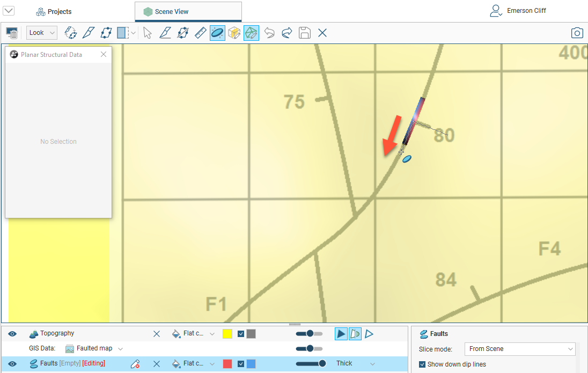
Task: Click the pencil icon on Faults row
Action: (135, 364)
